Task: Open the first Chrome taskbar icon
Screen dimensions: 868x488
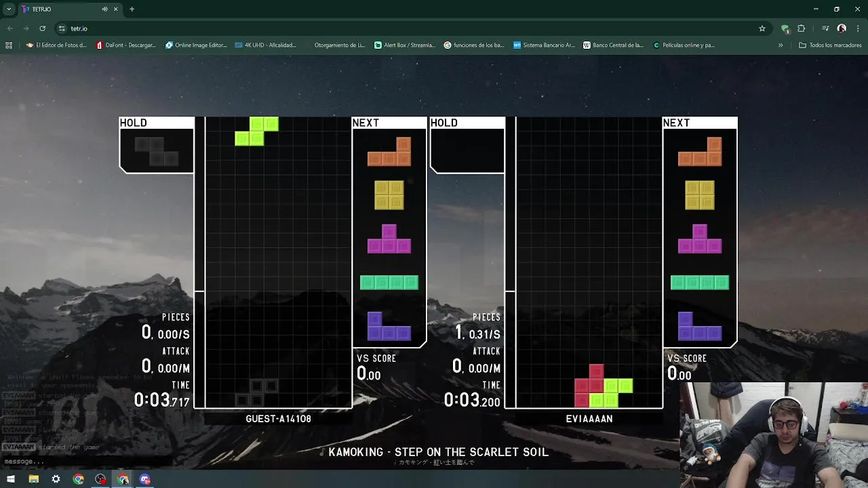Action: tap(78, 479)
